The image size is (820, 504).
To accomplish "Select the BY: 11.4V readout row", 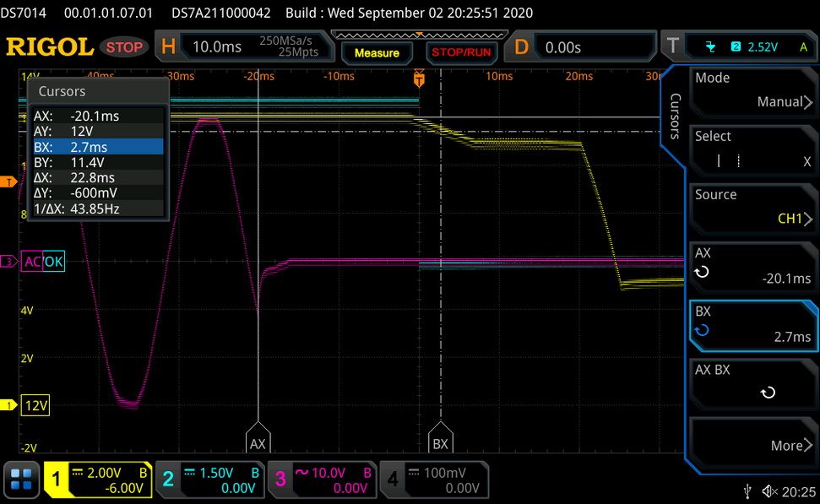I will tap(98, 162).
